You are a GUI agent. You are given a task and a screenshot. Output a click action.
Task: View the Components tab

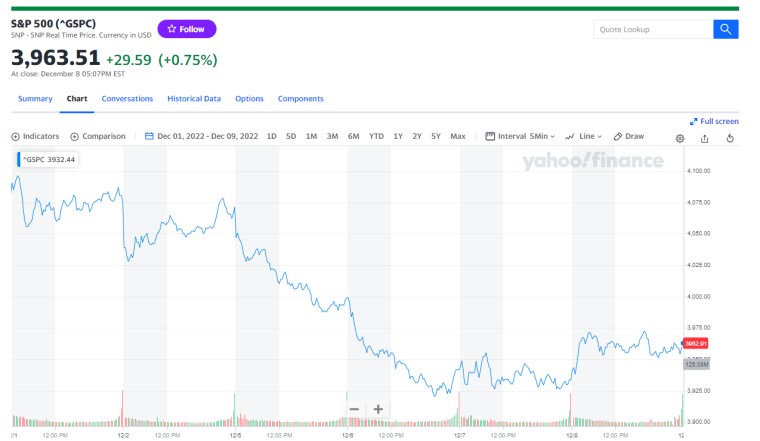[x=301, y=98]
